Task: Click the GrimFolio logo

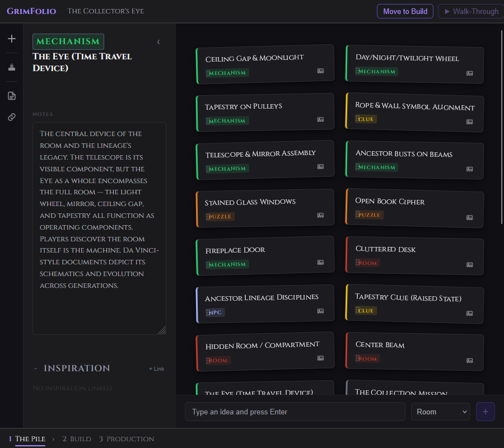Action: click(x=31, y=11)
